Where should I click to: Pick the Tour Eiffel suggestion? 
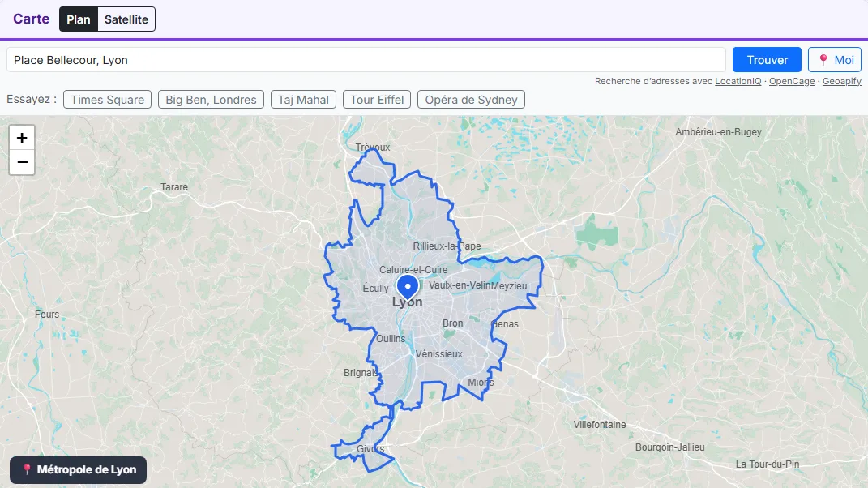377,100
